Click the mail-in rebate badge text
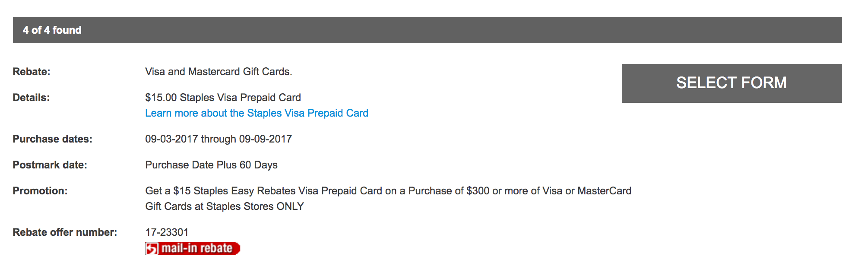 [x=197, y=248]
